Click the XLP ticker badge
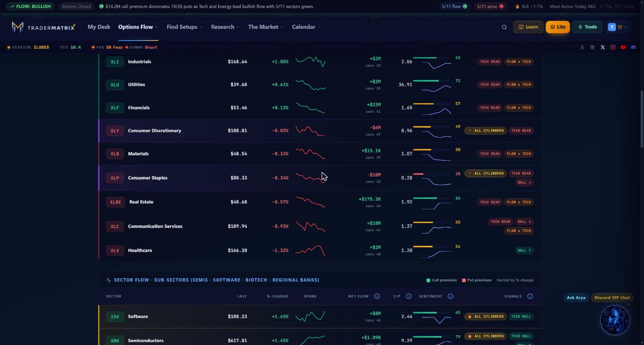 [115, 178]
